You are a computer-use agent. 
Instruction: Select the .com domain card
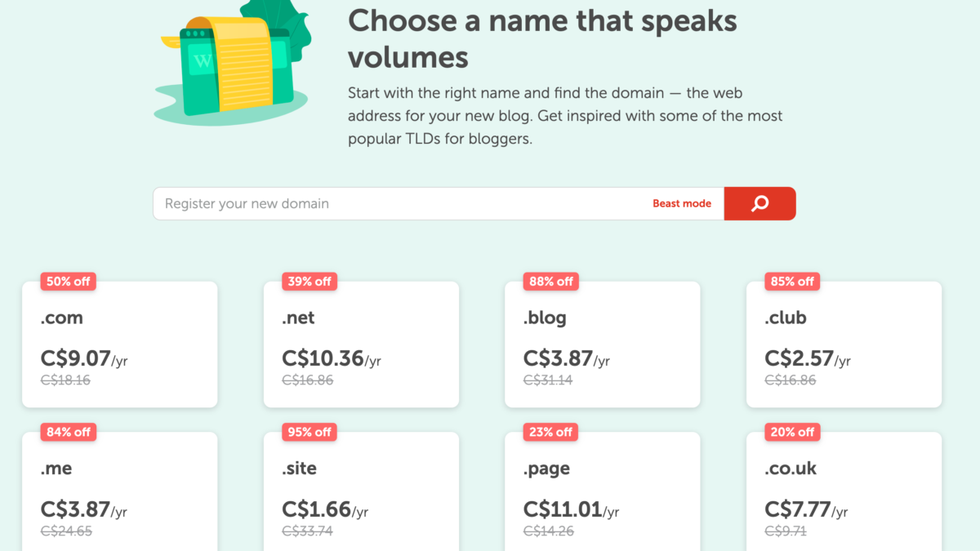click(x=120, y=344)
